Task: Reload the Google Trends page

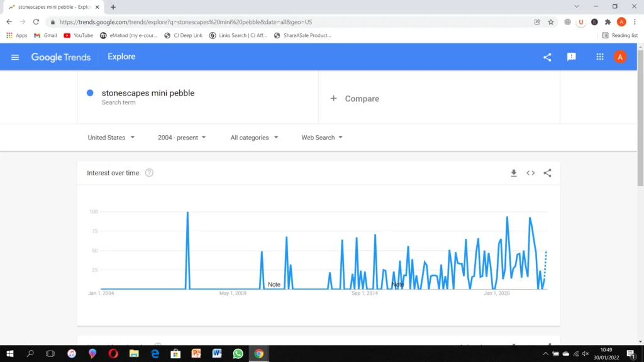Action: click(x=36, y=22)
